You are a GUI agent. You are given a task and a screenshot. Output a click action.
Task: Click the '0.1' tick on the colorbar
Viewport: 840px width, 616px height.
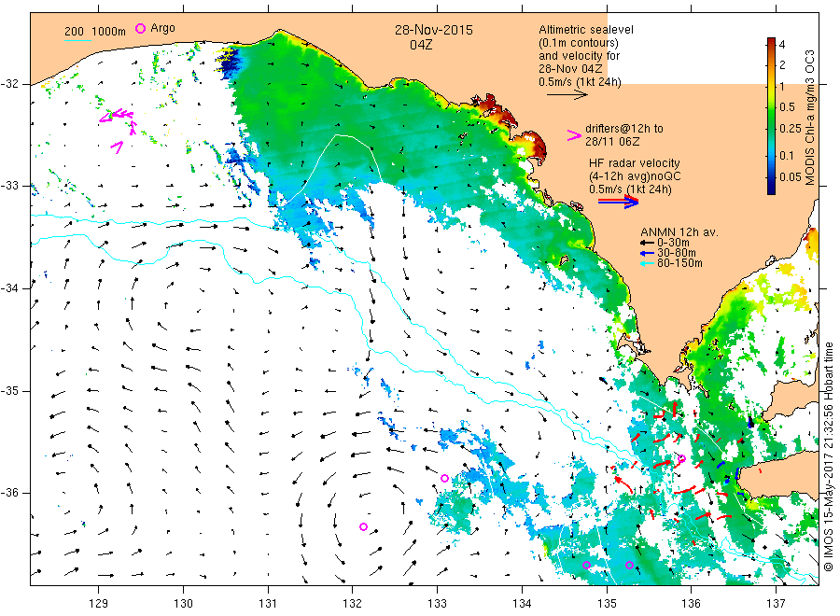coord(787,155)
